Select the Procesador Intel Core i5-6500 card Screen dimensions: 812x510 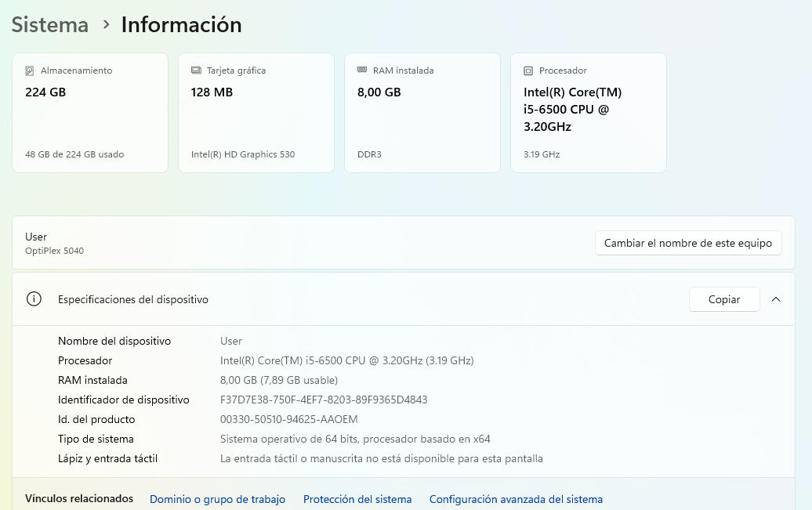coord(589,113)
